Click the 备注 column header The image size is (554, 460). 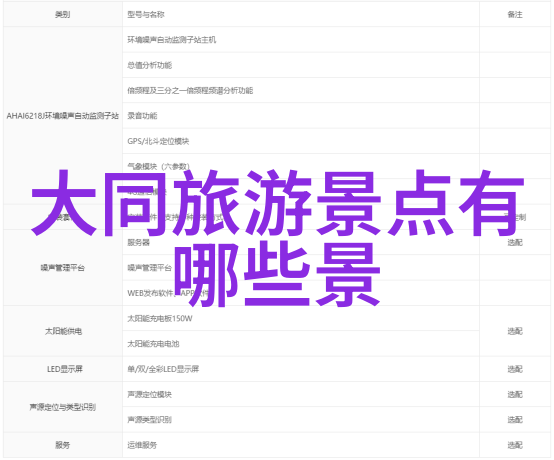[x=515, y=14]
